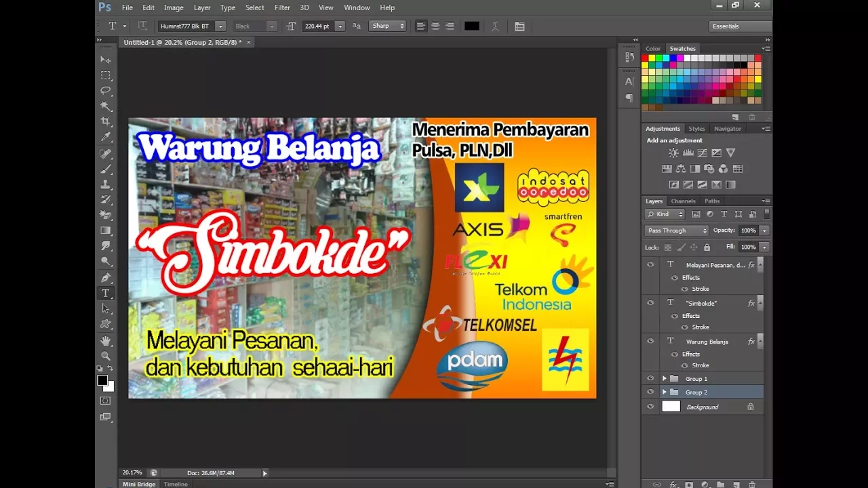The height and width of the screenshot is (488, 868).
Task: Pick the red swatch in Swatches panel
Action: click(645, 58)
